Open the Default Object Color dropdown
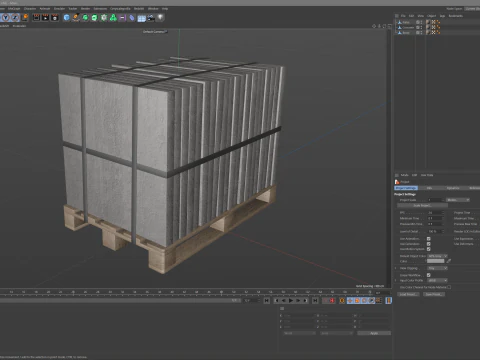 click(x=437, y=256)
